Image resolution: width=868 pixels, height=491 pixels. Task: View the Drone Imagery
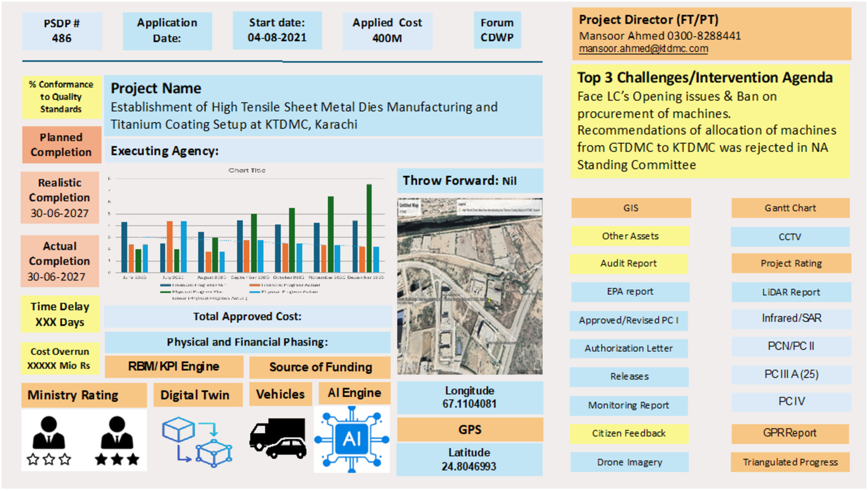click(x=630, y=462)
